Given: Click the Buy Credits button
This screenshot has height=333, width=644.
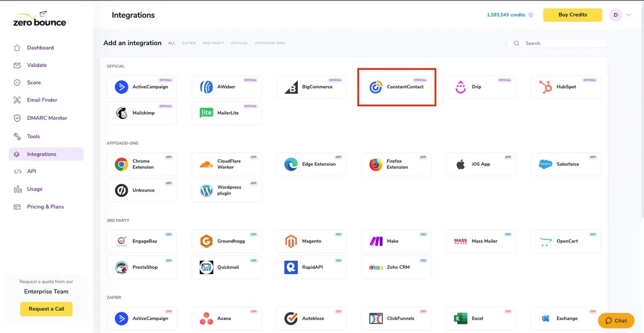Looking at the screenshot, I should 573,15.
